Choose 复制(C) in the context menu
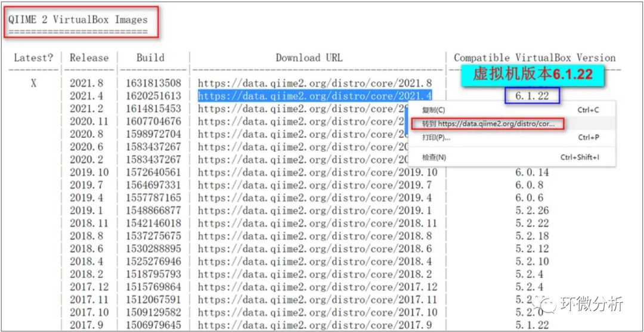 coord(434,110)
